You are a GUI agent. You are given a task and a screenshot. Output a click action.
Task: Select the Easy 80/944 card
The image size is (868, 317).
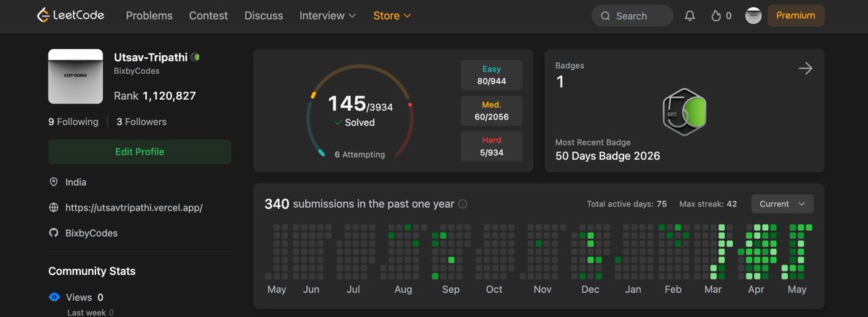[x=492, y=75]
